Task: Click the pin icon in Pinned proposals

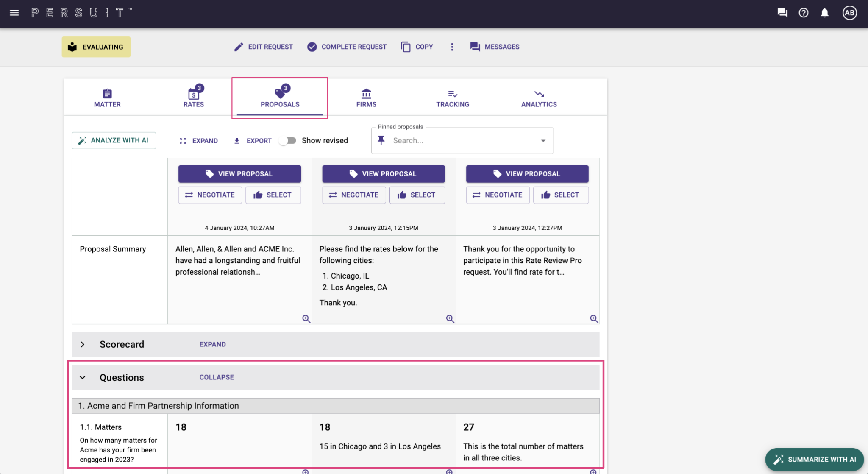Action: pos(381,140)
